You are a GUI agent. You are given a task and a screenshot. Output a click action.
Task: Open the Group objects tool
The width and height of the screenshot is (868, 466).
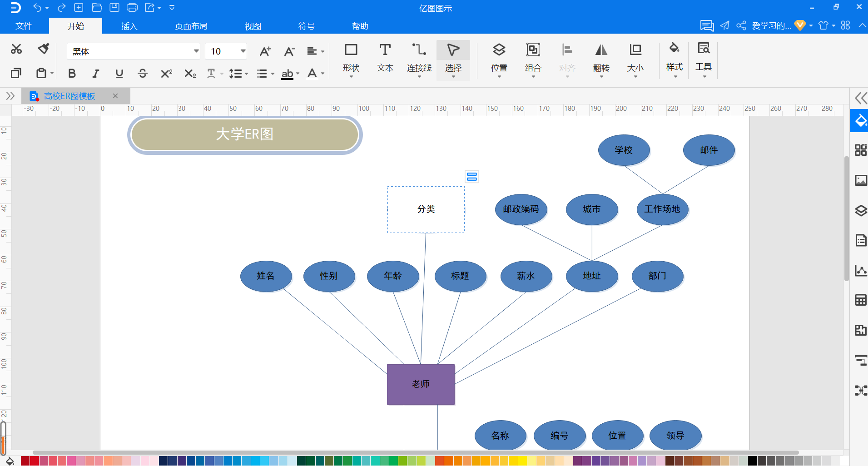(533, 58)
